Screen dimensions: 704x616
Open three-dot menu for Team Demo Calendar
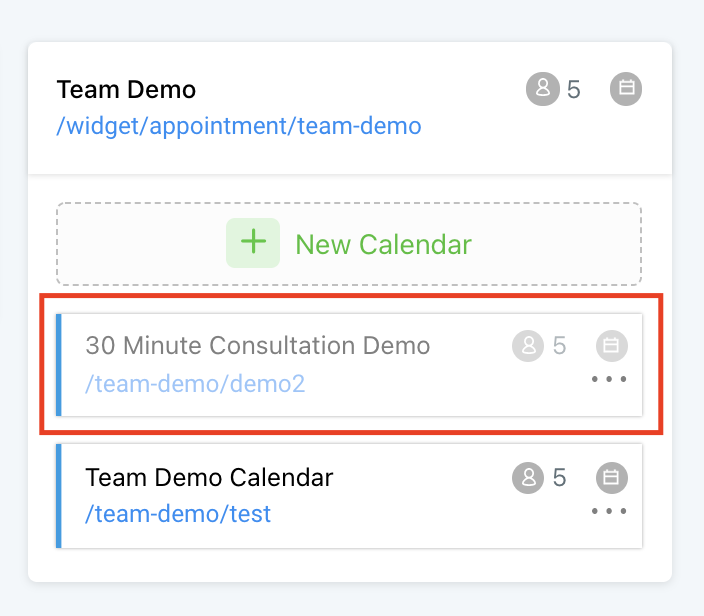[x=609, y=511]
